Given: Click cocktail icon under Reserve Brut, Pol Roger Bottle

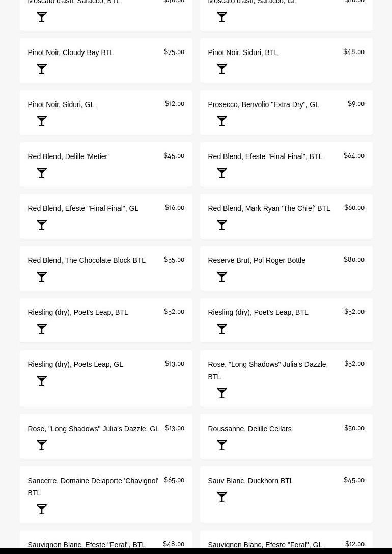Looking at the screenshot, I should click(x=222, y=277).
